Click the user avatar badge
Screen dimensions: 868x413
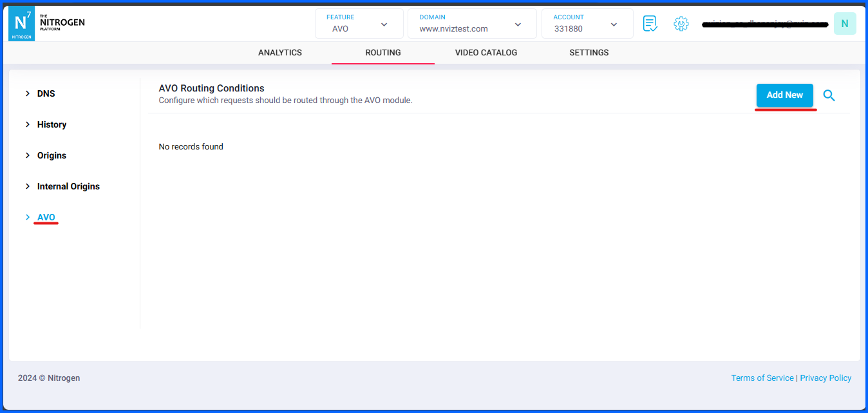click(845, 23)
